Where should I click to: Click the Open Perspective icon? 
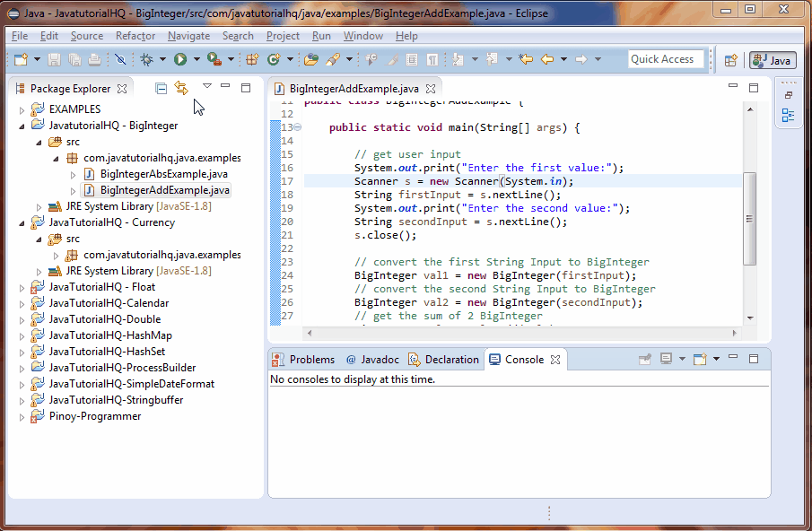[730, 60]
